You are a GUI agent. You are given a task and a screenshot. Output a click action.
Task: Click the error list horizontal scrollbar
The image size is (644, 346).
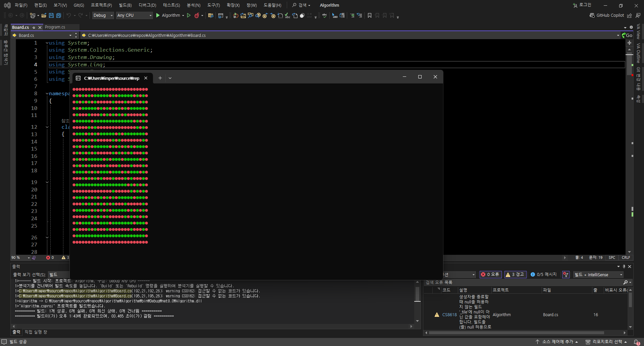click(517, 333)
